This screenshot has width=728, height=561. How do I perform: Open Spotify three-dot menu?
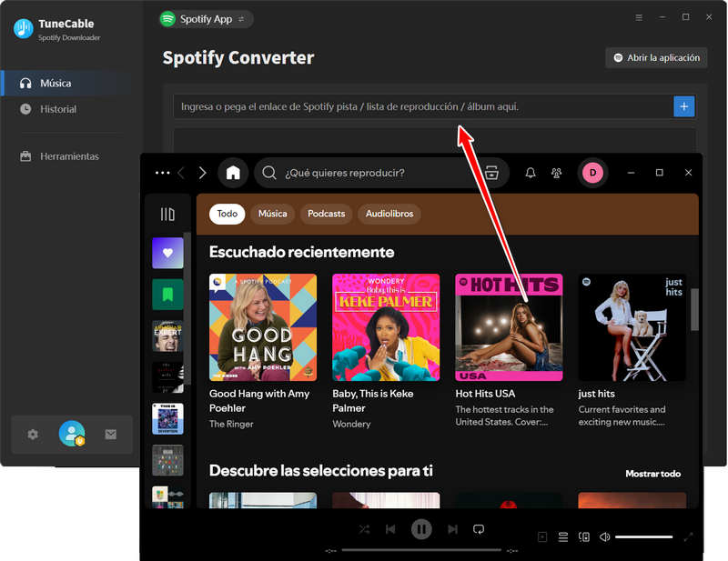coord(162,173)
